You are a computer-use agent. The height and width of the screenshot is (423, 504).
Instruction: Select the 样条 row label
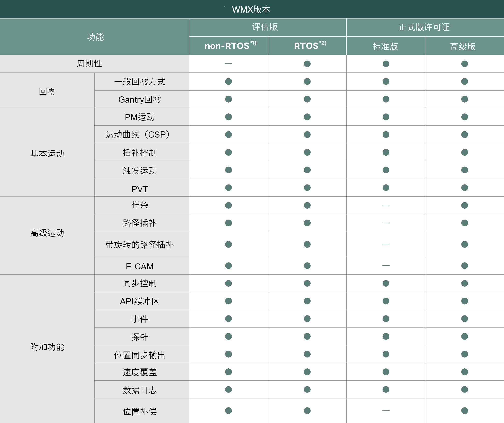pyautogui.click(x=142, y=205)
